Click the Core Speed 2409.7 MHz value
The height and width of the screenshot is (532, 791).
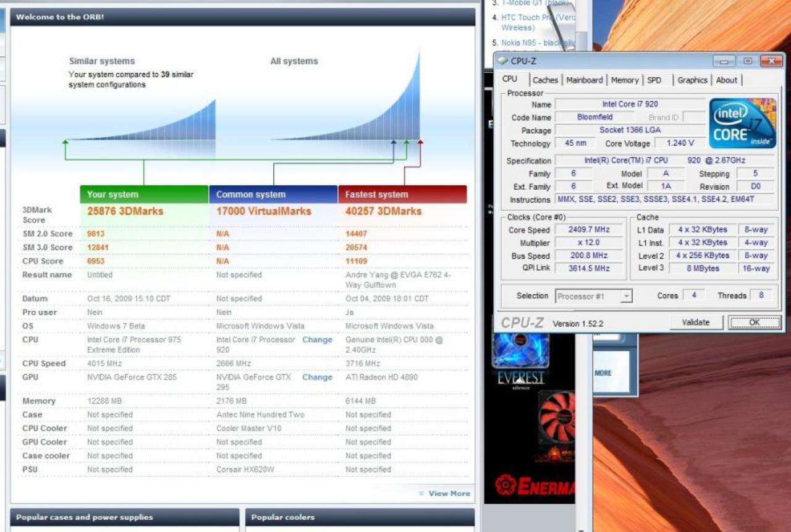point(588,230)
